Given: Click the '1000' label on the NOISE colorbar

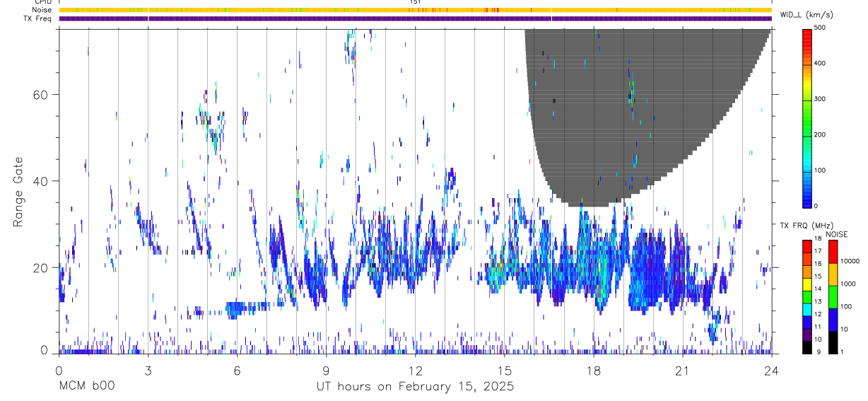Looking at the screenshot, I should 850,284.
